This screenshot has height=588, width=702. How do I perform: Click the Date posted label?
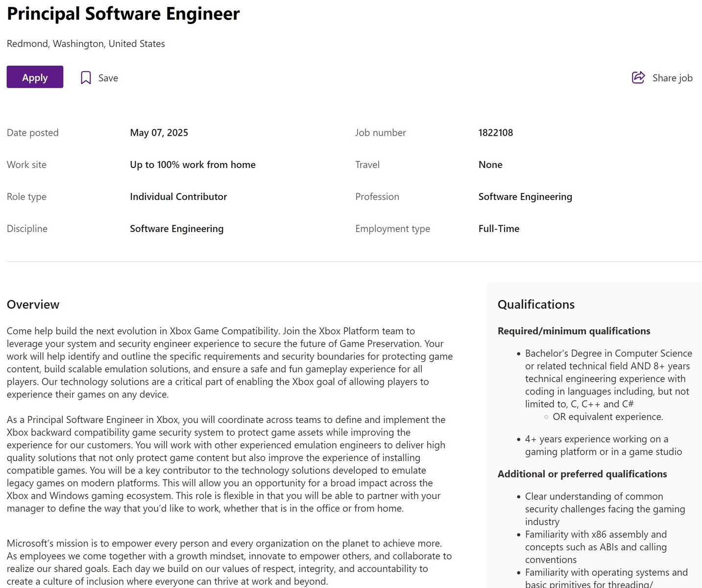[33, 133]
